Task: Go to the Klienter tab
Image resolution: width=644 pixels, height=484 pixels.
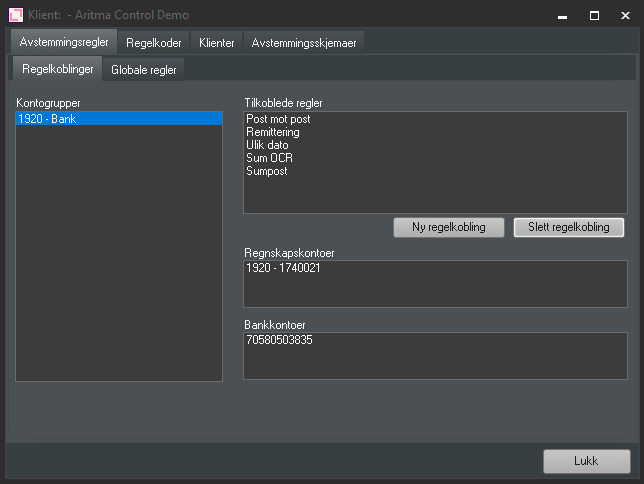Action: tap(216, 43)
